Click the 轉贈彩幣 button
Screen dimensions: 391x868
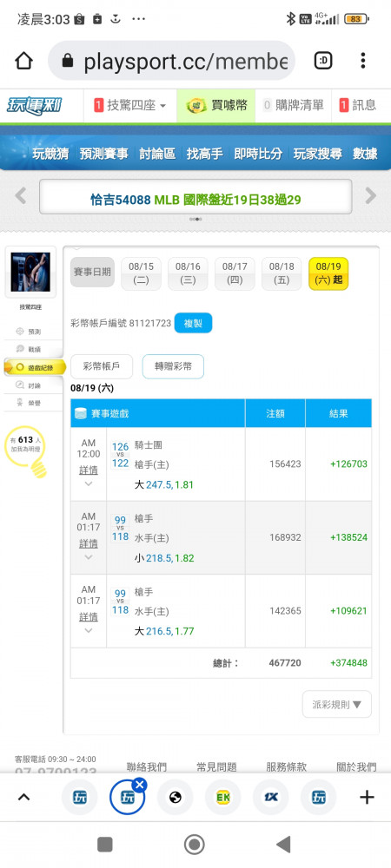174,366
